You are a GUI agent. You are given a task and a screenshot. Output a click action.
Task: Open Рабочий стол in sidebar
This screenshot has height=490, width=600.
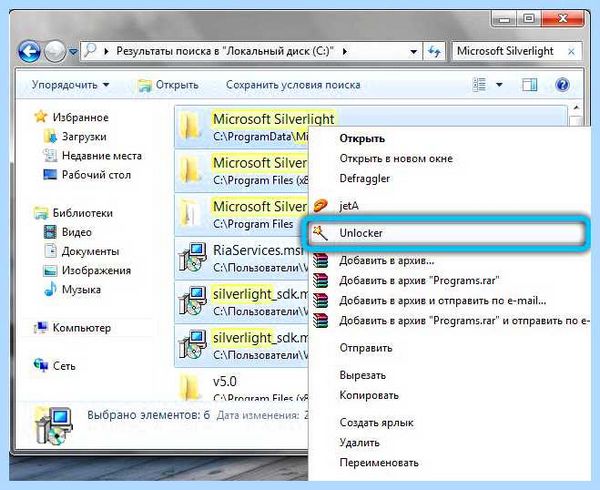(96, 175)
